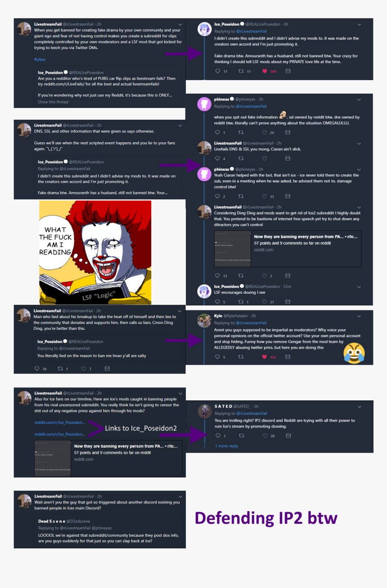Expand options caret on Kyle's tweet
387x588 pixels.
click(359, 316)
